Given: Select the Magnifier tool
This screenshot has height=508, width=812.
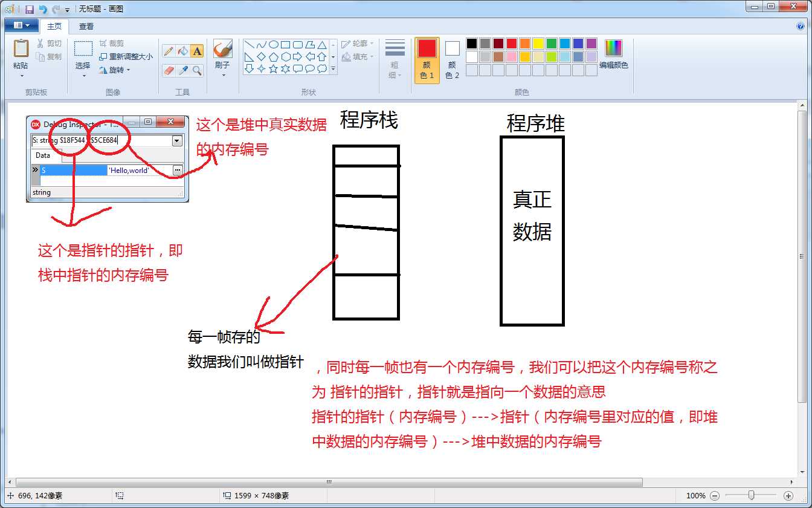Looking at the screenshot, I should point(197,71).
